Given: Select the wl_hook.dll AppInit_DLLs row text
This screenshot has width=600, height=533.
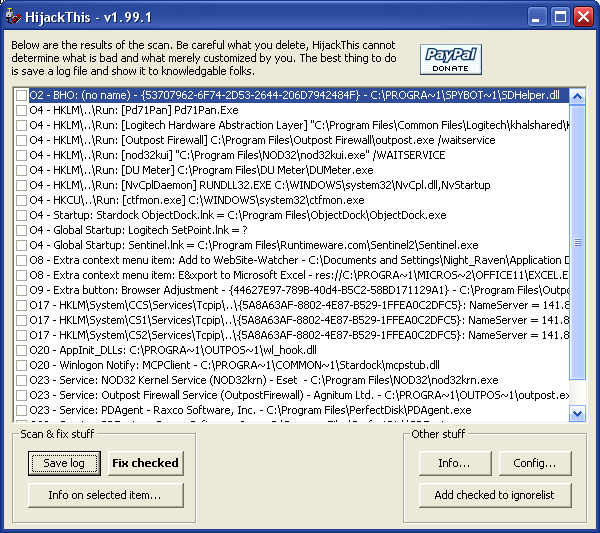Looking at the screenshot, I should pyautogui.click(x=173, y=350).
